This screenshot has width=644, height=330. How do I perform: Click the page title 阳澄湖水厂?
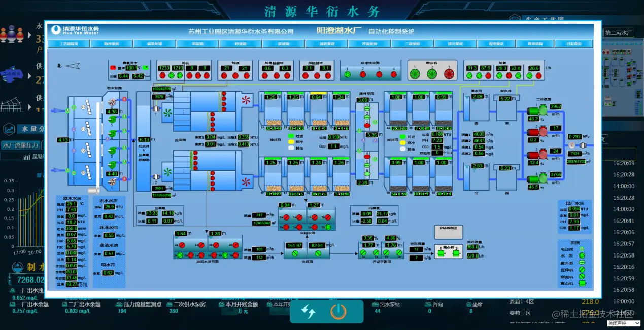[x=338, y=31]
